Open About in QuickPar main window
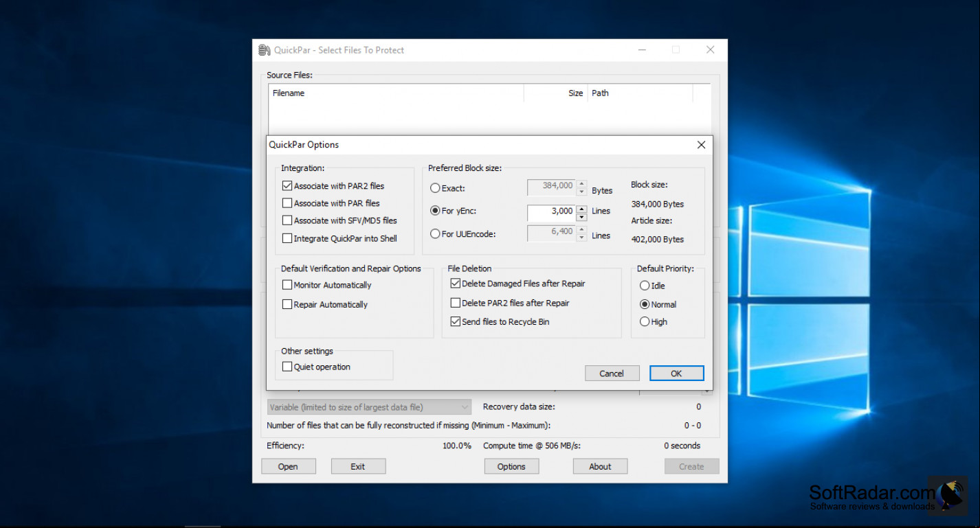The width and height of the screenshot is (980, 528). [600, 466]
